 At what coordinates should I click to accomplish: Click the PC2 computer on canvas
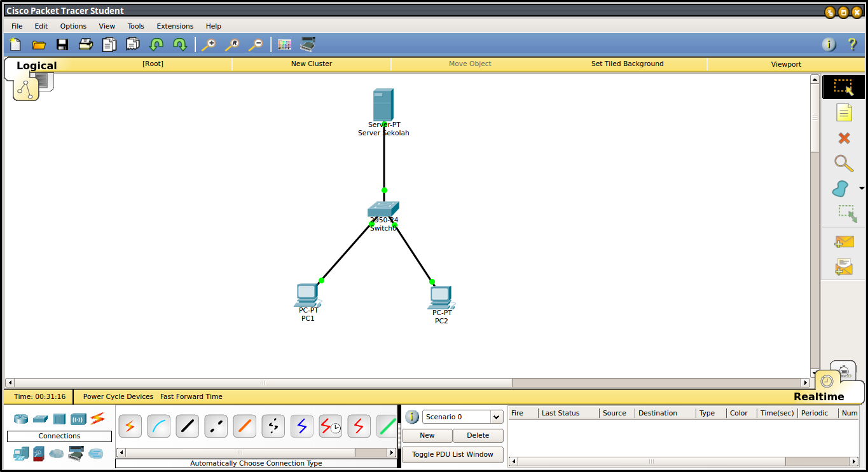pyautogui.click(x=441, y=297)
